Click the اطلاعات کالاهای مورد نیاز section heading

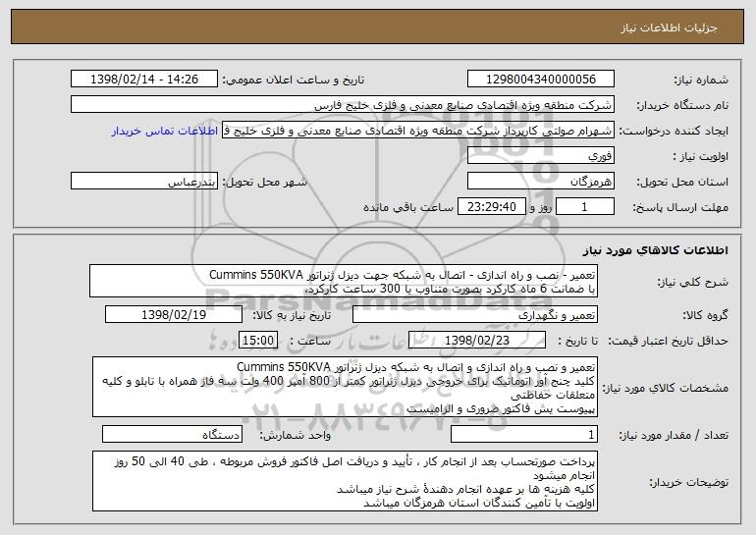tap(656, 250)
